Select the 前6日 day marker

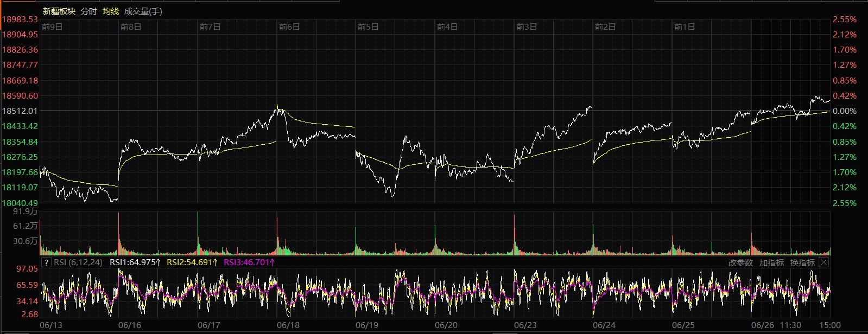coord(289,27)
